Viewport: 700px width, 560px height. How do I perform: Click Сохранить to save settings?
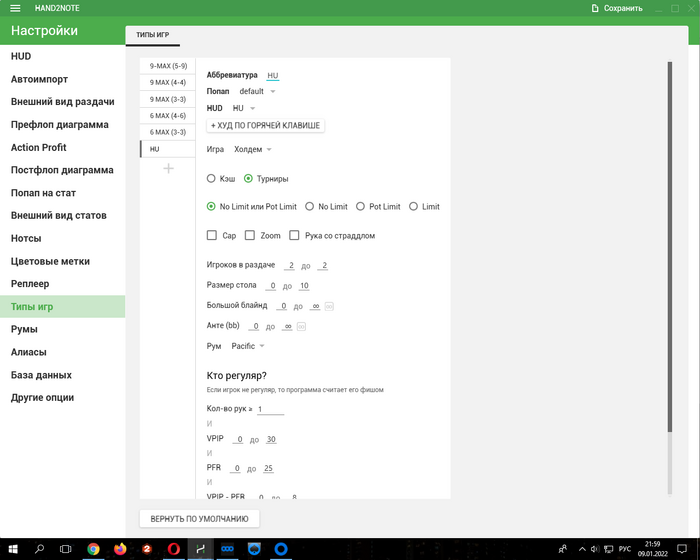617,8
